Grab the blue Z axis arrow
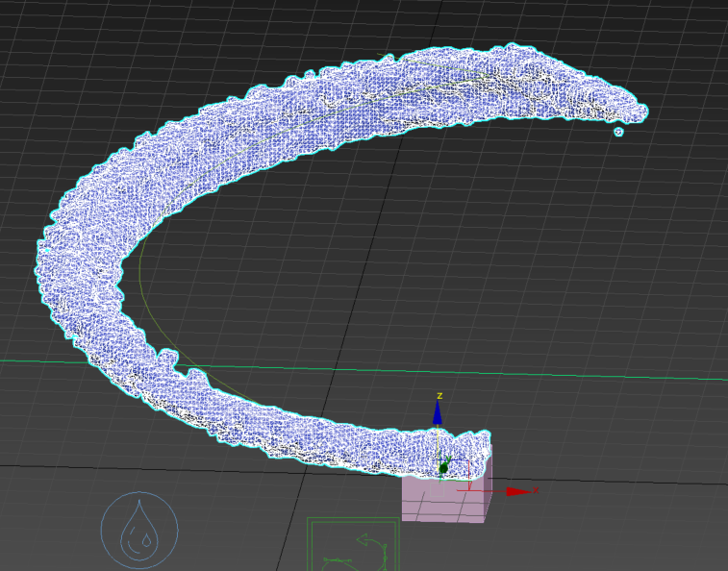 438,413
